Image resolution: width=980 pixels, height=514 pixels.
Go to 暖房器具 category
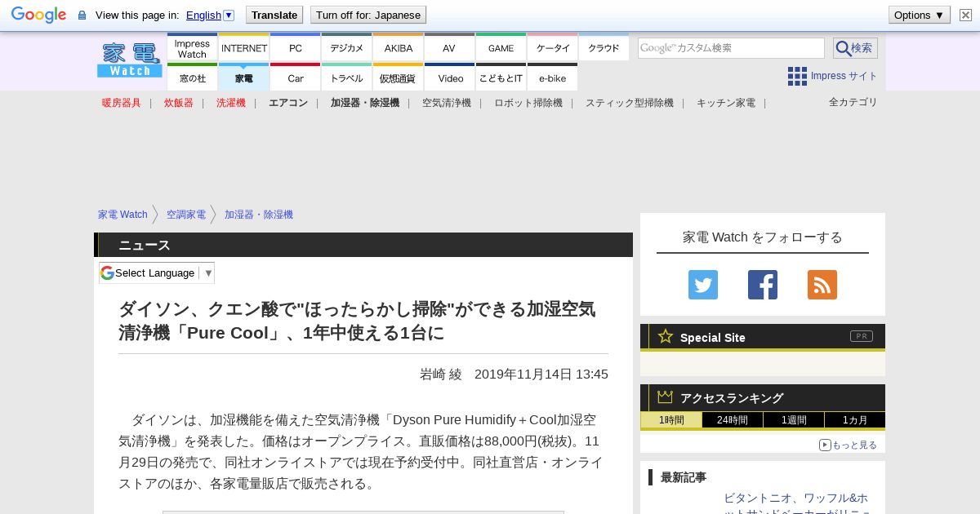[x=122, y=103]
